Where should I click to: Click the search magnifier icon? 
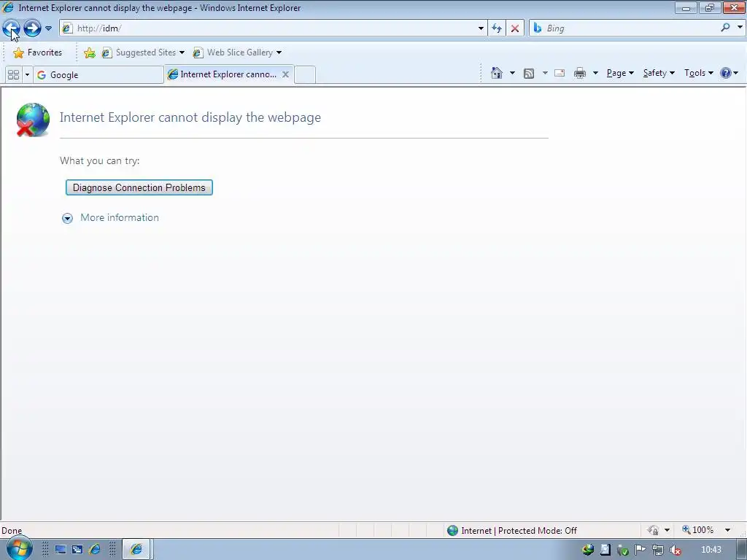726,28
